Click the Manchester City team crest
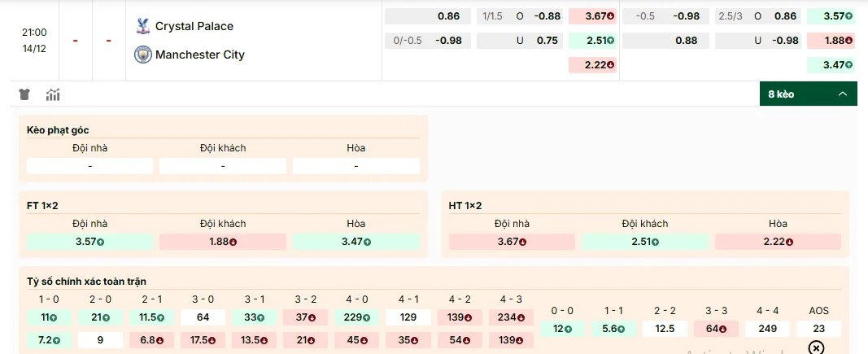The width and height of the screenshot is (868, 354). point(143,55)
